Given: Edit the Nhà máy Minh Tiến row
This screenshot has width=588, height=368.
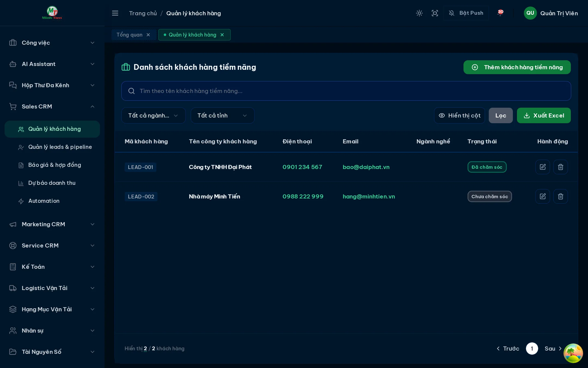Looking at the screenshot, I should pyautogui.click(x=543, y=196).
